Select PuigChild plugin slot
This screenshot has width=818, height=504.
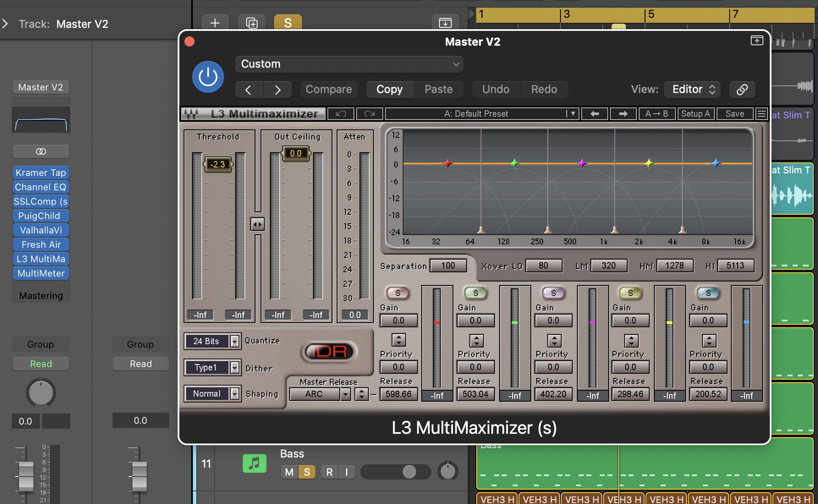[x=41, y=216]
